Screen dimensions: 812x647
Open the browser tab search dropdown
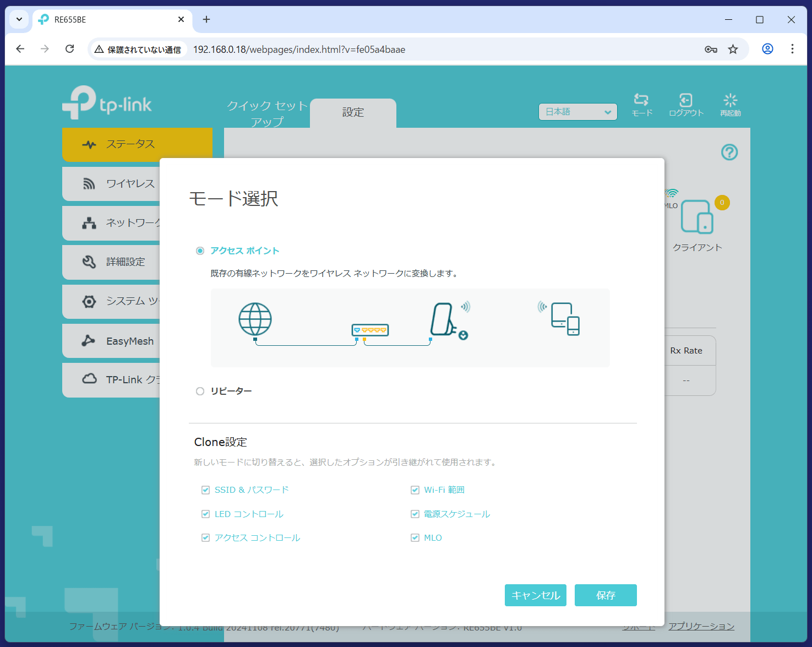click(x=19, y=19)
